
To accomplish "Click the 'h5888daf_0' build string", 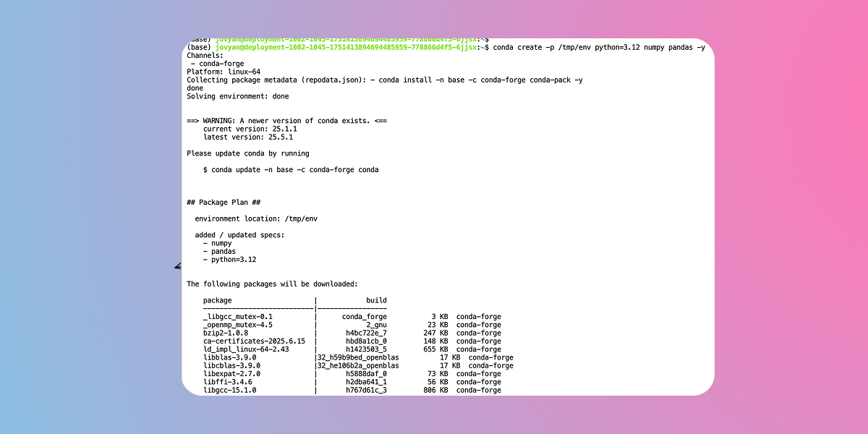I will (367, 374).
